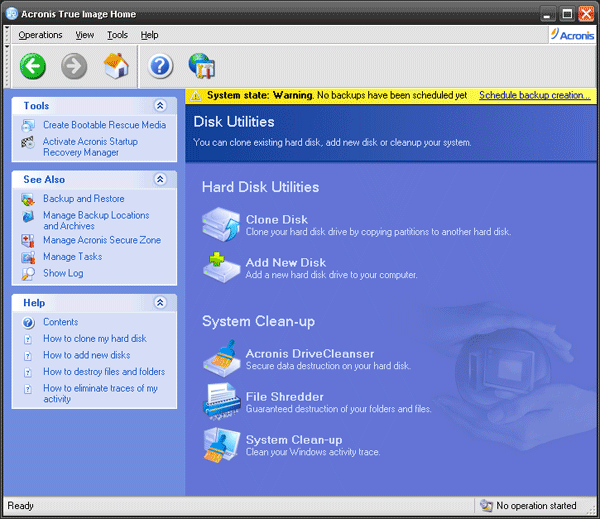Image resolution: width=600 pixels, height=519 pixels.
Task: Click the document icon beside How to clone my hard disk
Action: pos(28,339)
